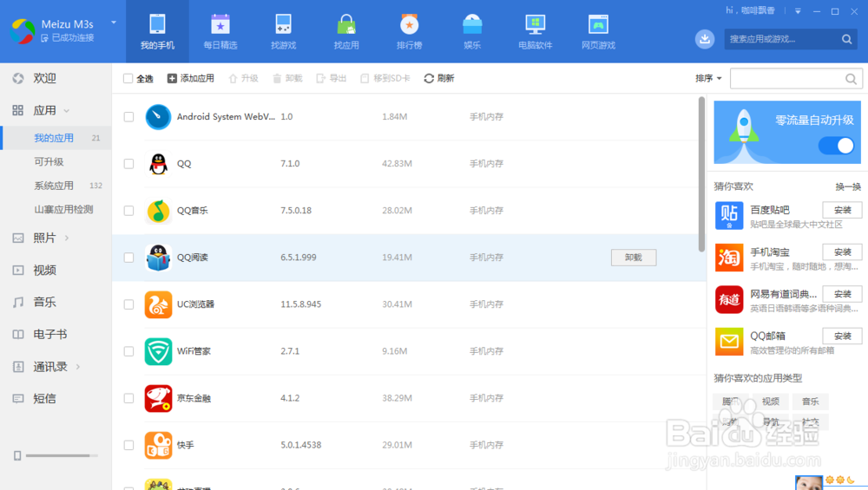Check the QQ阅读 row checkbox
This screenshot has height=490, width=868.
click(x=129, y=258)
